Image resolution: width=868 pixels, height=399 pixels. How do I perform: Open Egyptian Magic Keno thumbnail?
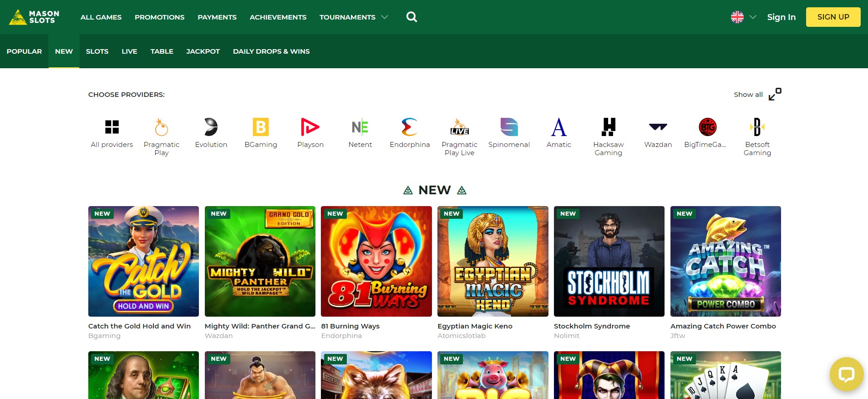coord(493,261)
